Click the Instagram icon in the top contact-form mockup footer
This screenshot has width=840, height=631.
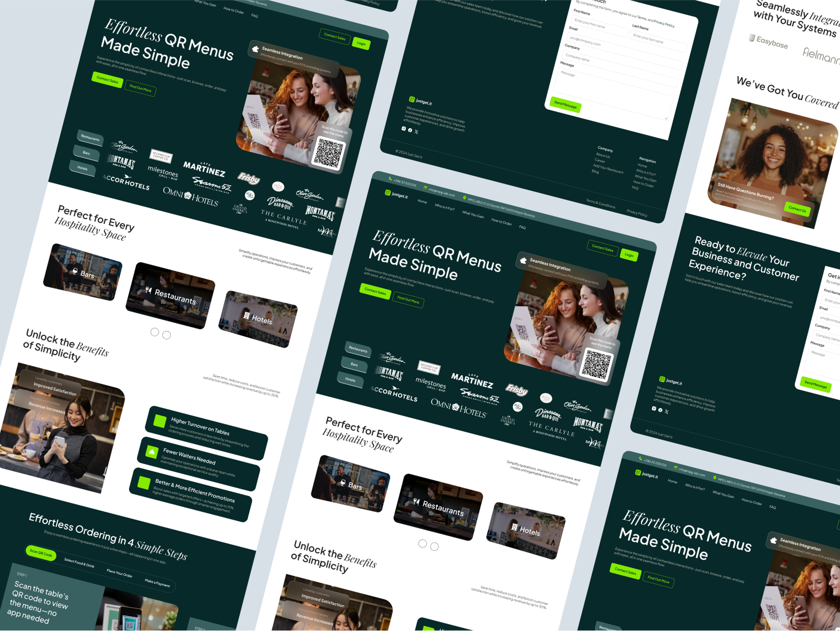404,128
